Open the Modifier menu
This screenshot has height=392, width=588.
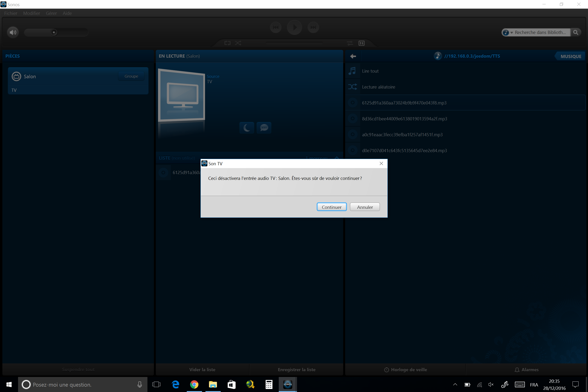pyautogui.click(x=32, y=13)
